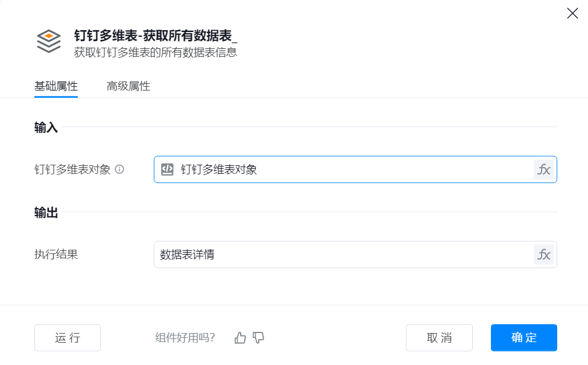Confirm with the 确定 button
Screen dimensions: 588x365
click(x=523, y=338)
